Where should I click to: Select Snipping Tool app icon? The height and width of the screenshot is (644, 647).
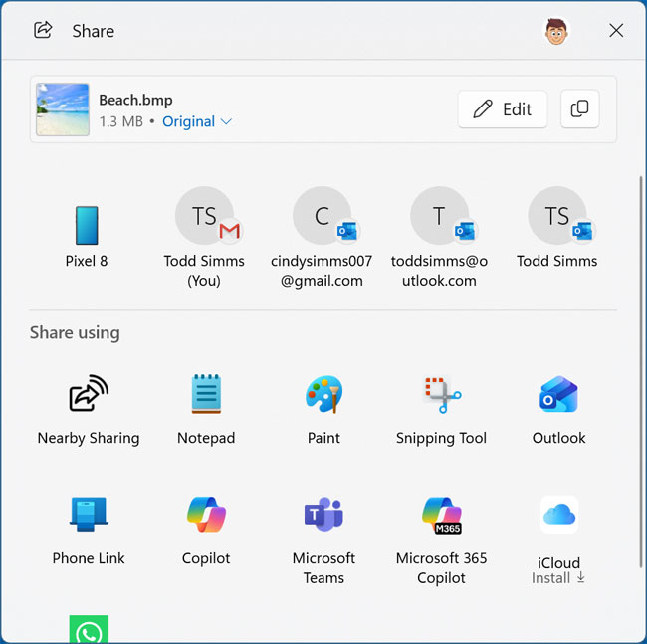tap(441, 396)
